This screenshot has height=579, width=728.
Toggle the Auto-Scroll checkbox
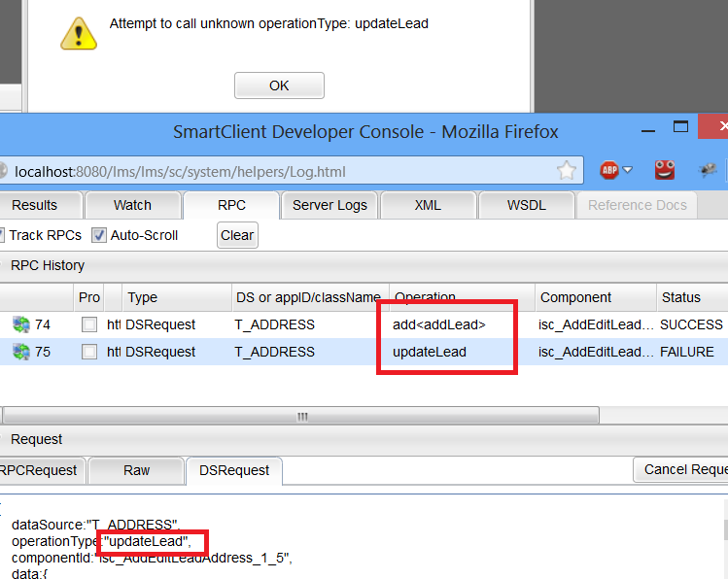tap(99, 235)
